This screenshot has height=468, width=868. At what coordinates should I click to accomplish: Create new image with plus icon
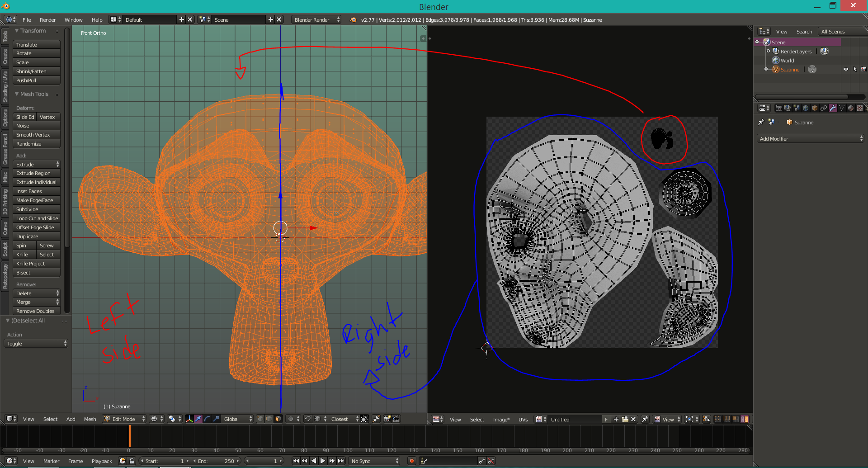[x=616, y=419]
